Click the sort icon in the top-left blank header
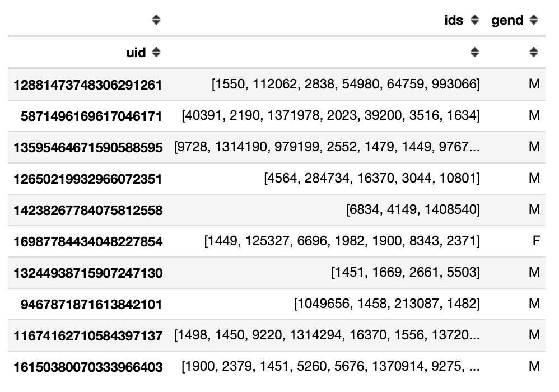Viewport: 559px width, 392px height. (x=156, y=20)
